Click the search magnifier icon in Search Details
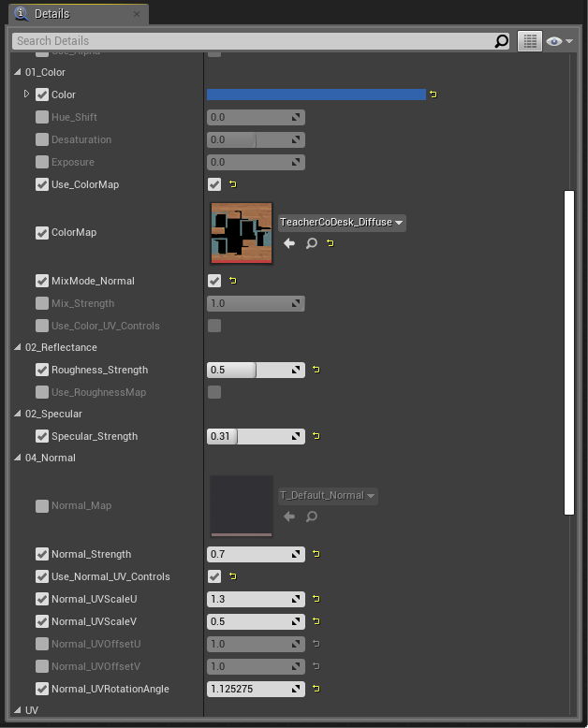 pyautogui.click(x=501, y=41)
